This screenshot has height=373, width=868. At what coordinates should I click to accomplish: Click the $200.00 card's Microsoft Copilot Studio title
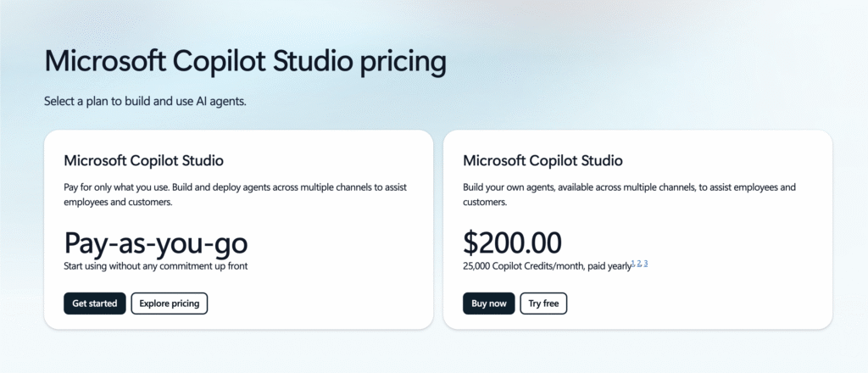(x=542, y=160)
